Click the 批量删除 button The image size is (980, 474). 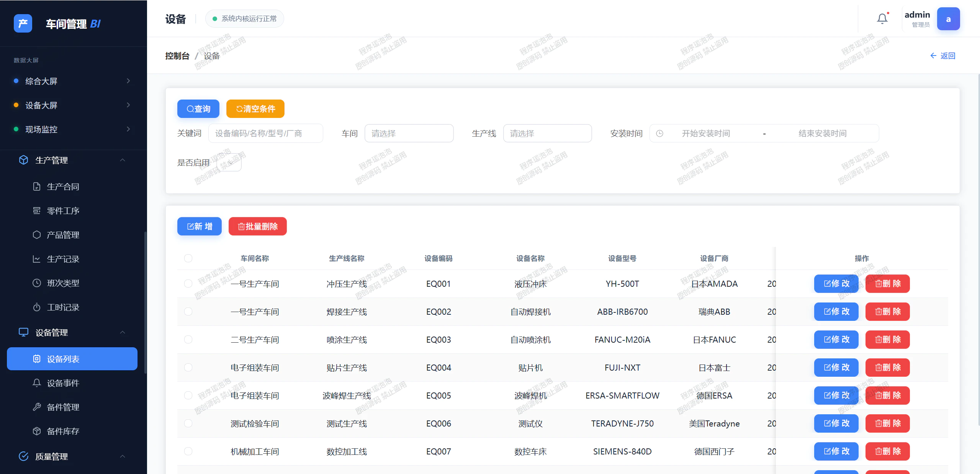[x=258, y=227]
